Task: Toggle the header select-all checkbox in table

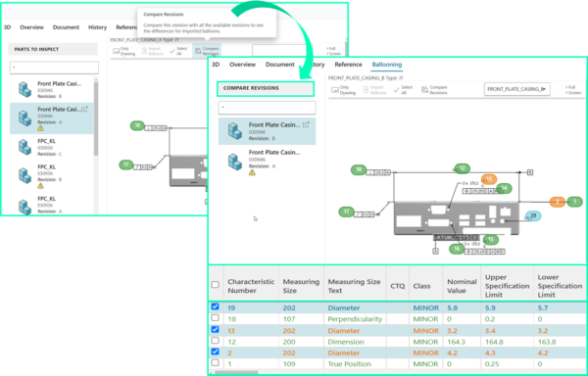Action: pyautogui.click(x=216, y=285)
